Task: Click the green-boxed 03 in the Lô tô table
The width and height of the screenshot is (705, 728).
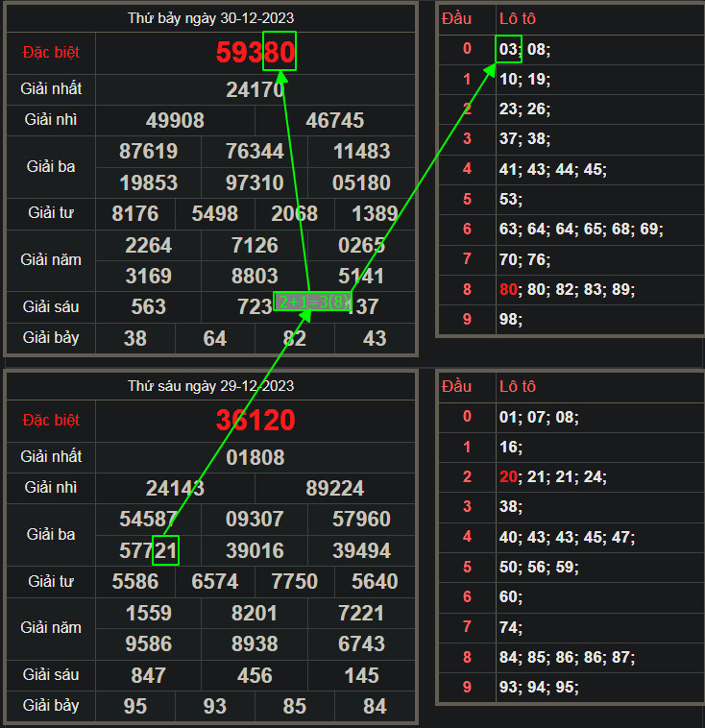Action: (508, 49)
